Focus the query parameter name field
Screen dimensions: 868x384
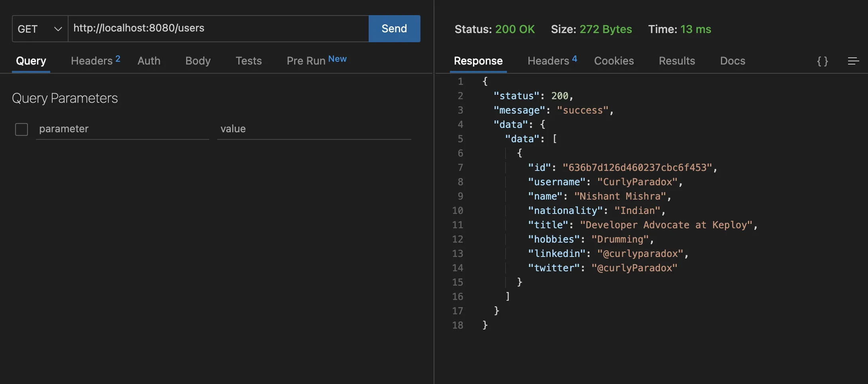click(122, 129)
